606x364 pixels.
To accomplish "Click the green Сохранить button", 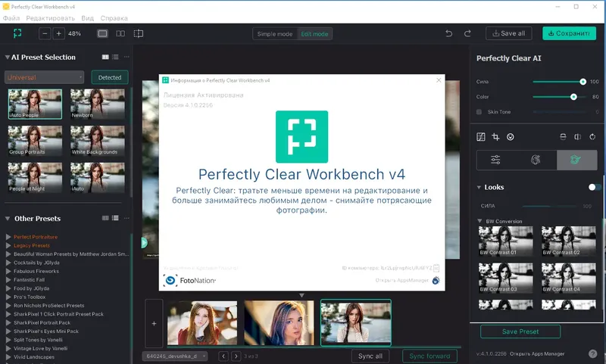I will pyautogui.click(x=569, y=33).
